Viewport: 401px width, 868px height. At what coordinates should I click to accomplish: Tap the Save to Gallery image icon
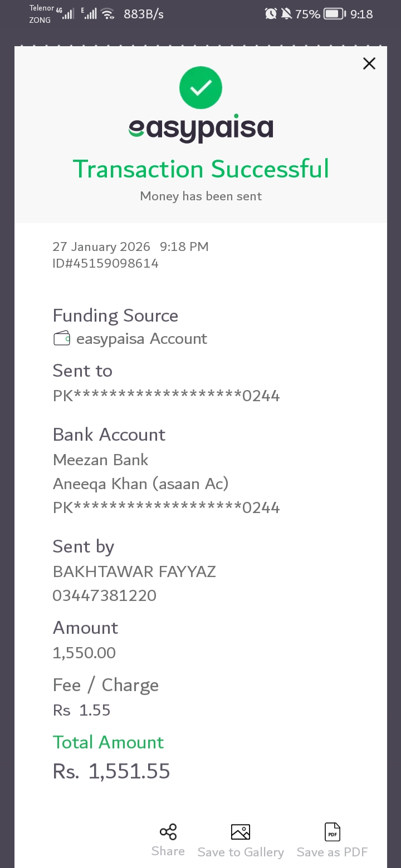pyautogui.click(x=241, y=832)
